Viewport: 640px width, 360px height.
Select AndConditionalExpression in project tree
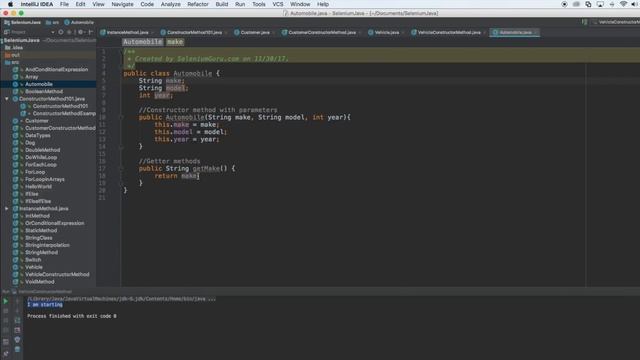[56, 69]
